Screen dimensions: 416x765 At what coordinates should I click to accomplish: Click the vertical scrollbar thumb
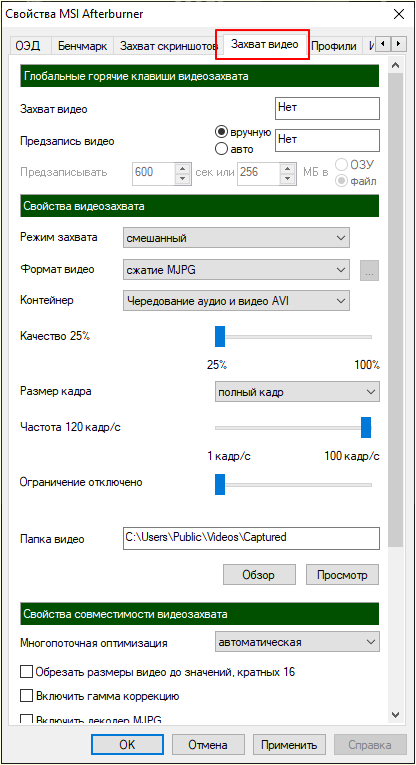396,310
